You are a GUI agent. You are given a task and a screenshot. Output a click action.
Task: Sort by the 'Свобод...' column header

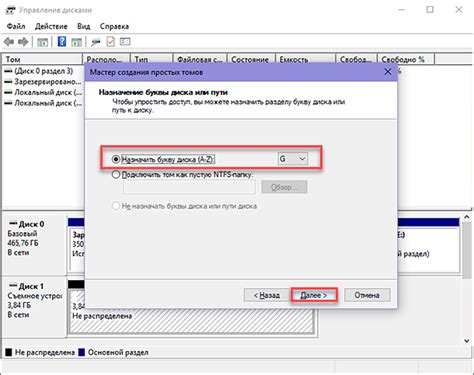[356, 59]
